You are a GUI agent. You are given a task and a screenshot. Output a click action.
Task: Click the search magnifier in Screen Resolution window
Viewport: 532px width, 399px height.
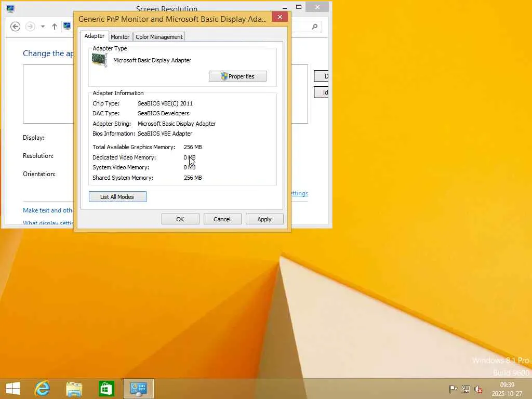[x=315, y=26]
